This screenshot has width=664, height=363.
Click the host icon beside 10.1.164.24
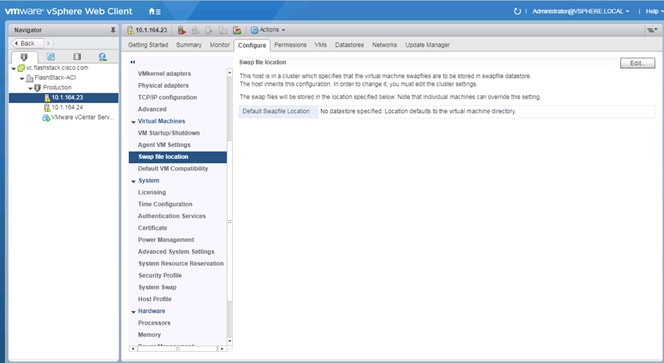pyautogui.click(x=47, y=108)
